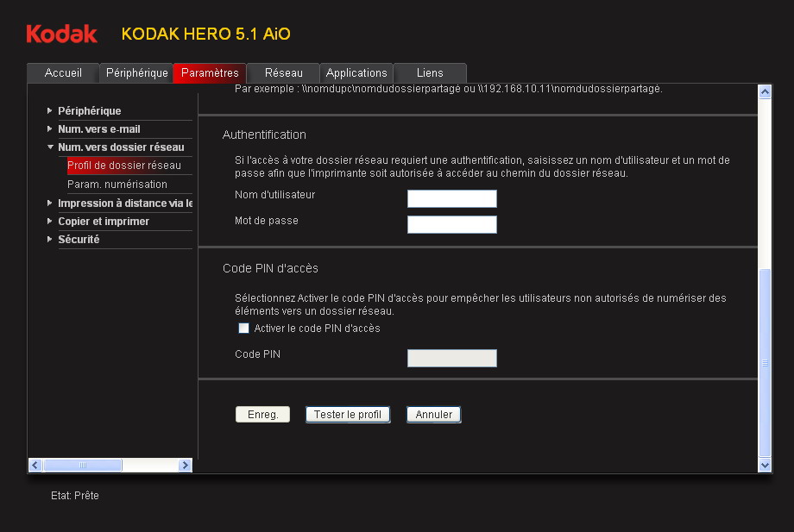Expand Impression à distance section

tap(123, 203)
